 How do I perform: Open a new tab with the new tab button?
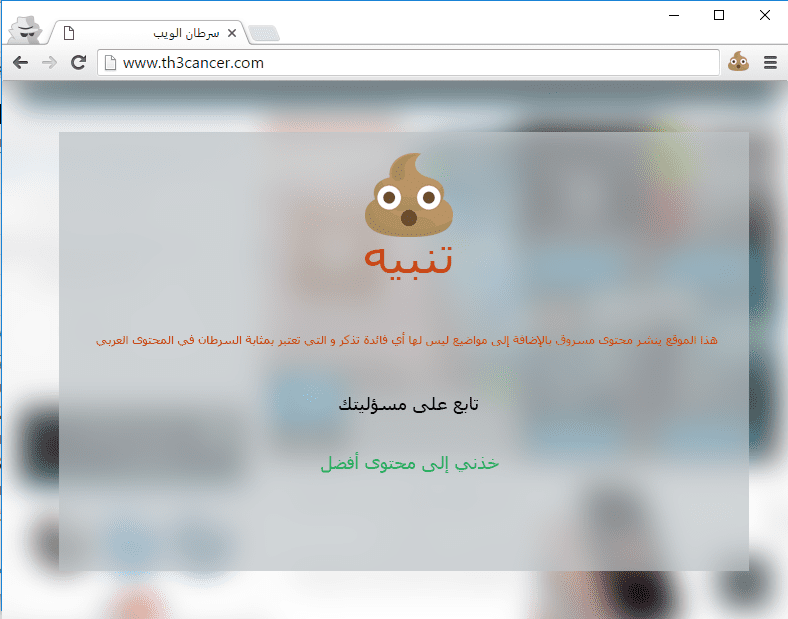tap(264, 34)
